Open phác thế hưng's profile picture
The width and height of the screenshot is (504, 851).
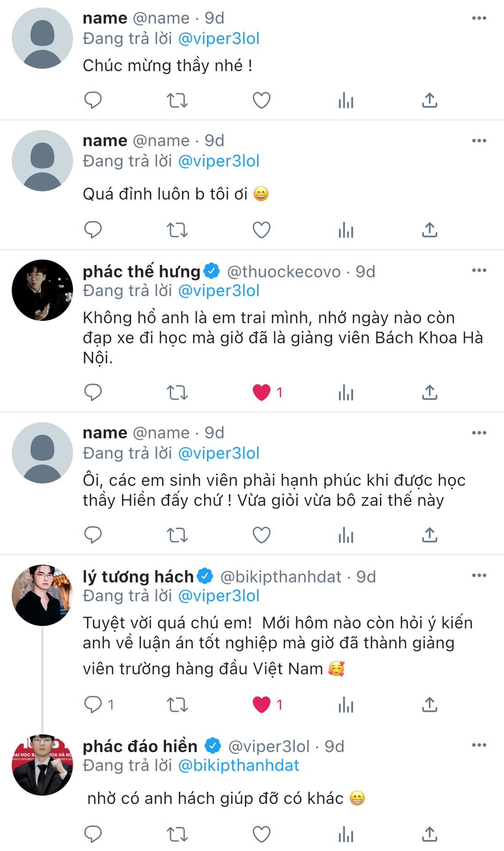(43, 290)
